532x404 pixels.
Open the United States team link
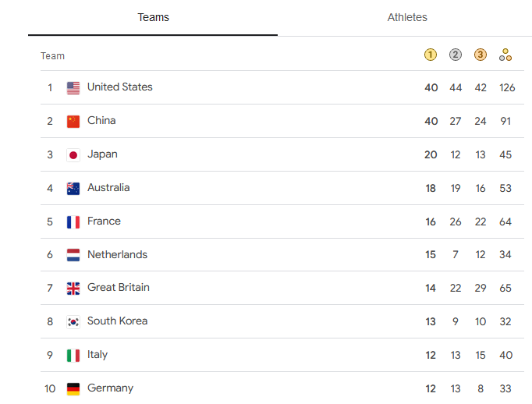pos(119,87)
